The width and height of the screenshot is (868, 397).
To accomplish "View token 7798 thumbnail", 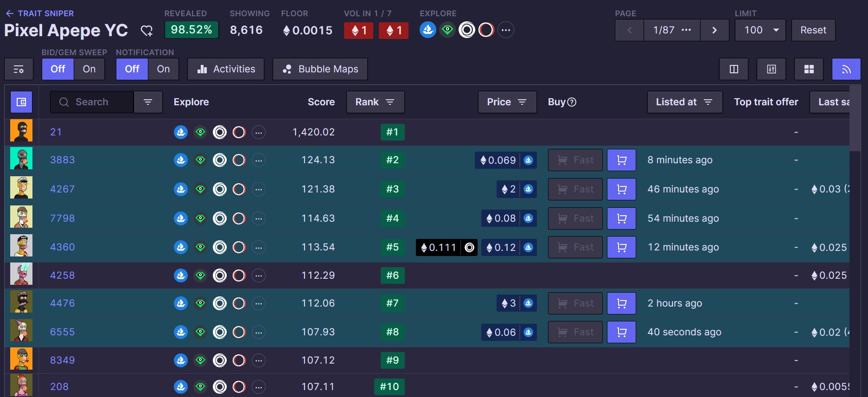I will point(21,217).
